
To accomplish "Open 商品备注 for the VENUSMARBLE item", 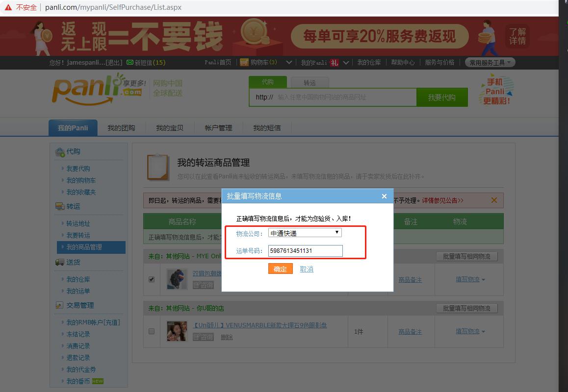I will (410, 331).
